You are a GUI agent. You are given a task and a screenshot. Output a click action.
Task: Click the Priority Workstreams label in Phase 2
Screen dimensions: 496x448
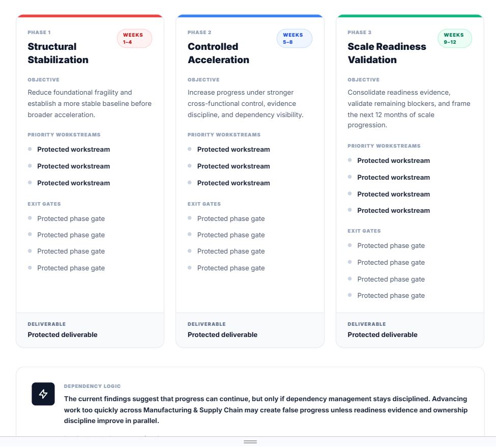point(224,135)
